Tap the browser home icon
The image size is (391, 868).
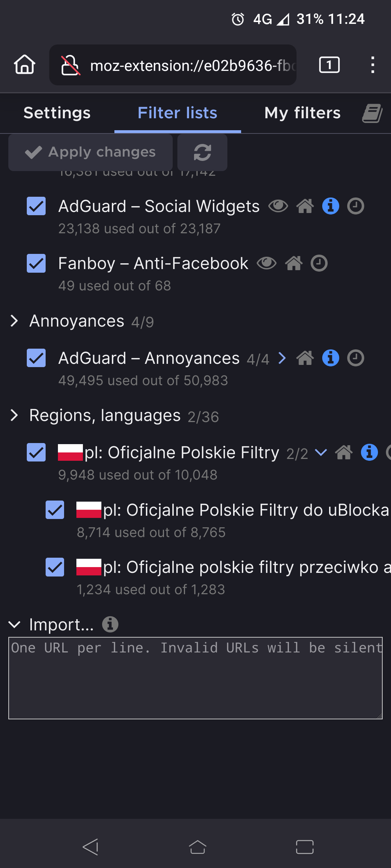click(x=25, y=65)
